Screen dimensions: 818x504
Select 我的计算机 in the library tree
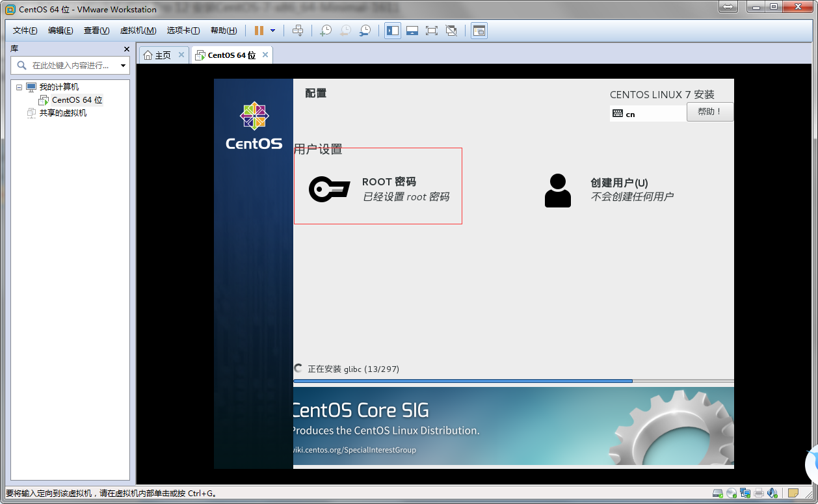coord(59,87)
